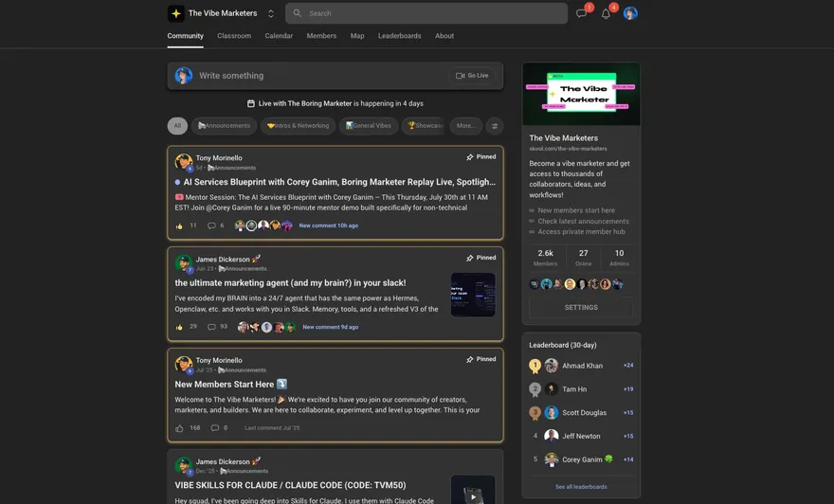This screenshot has height=504, width=834.
Task: Open the Calendar tab
Action: pyautogui.click(x=279, y=36)
